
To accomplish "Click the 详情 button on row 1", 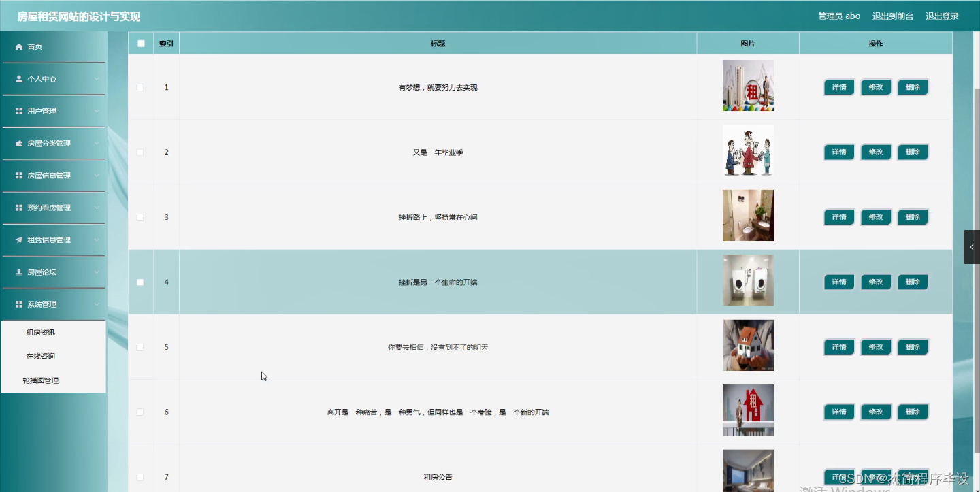I will (838, 86).
